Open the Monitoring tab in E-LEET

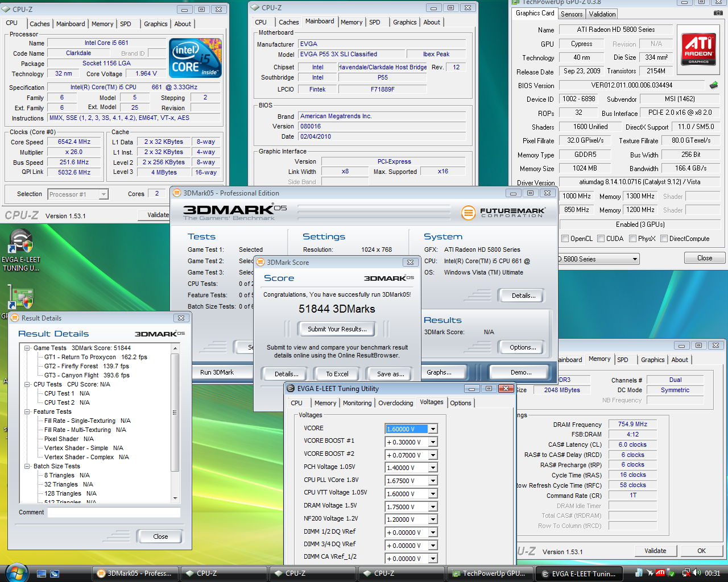[x=357, y=403]
